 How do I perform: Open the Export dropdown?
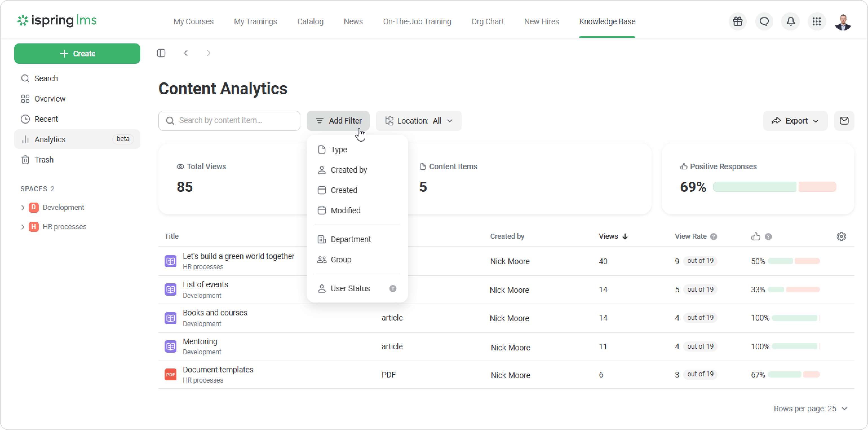795,121
